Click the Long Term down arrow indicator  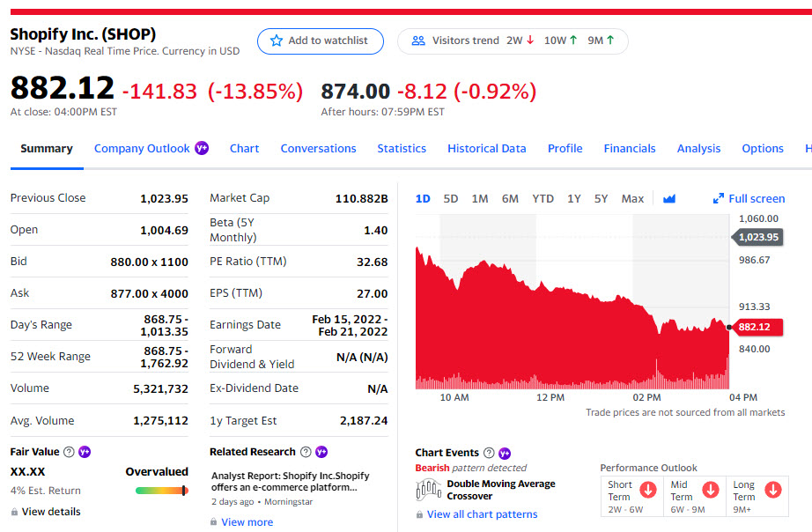pos(773,490)
